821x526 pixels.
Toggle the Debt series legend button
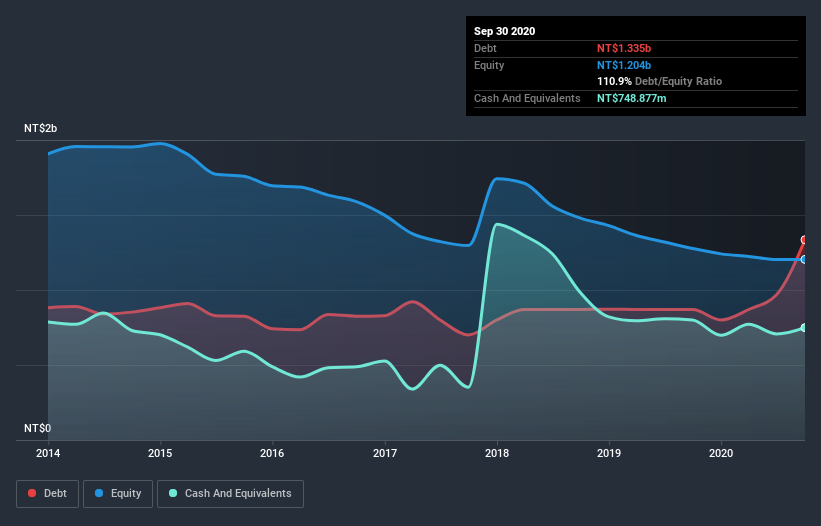pyautogui.click(x=47, y=494)
